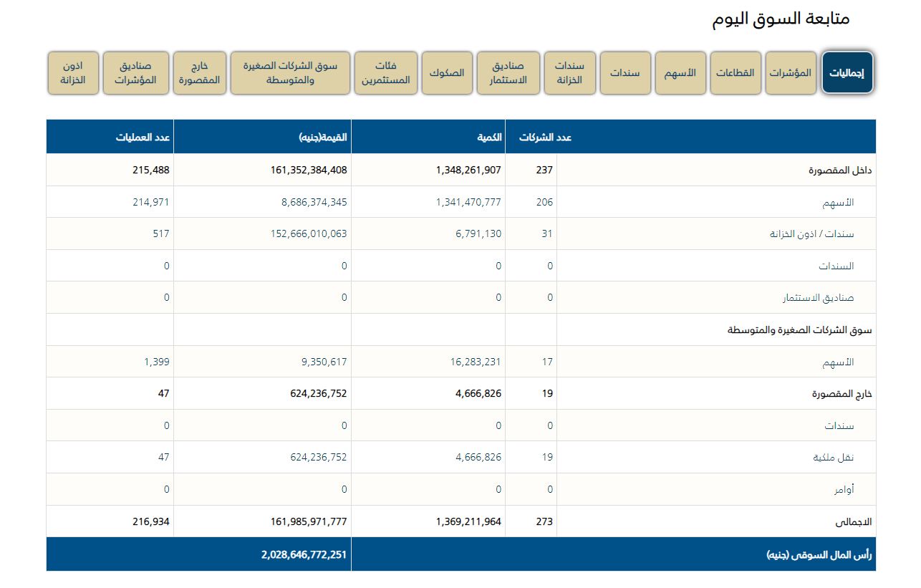The width and height of the screenshot is (921, 588).
Task: Switch to the القطاعات tab
Action: [x=736, y=73]
